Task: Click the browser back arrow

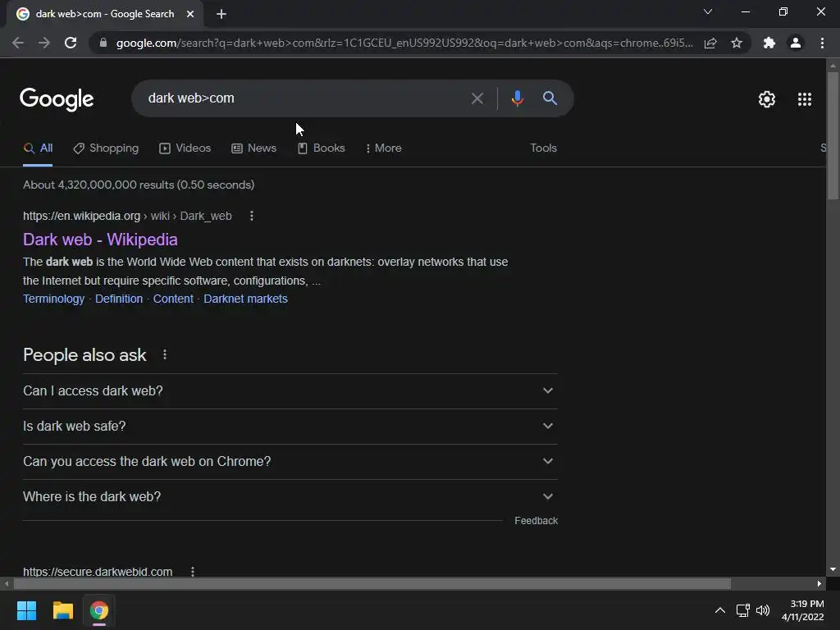Action: point(18,43)
